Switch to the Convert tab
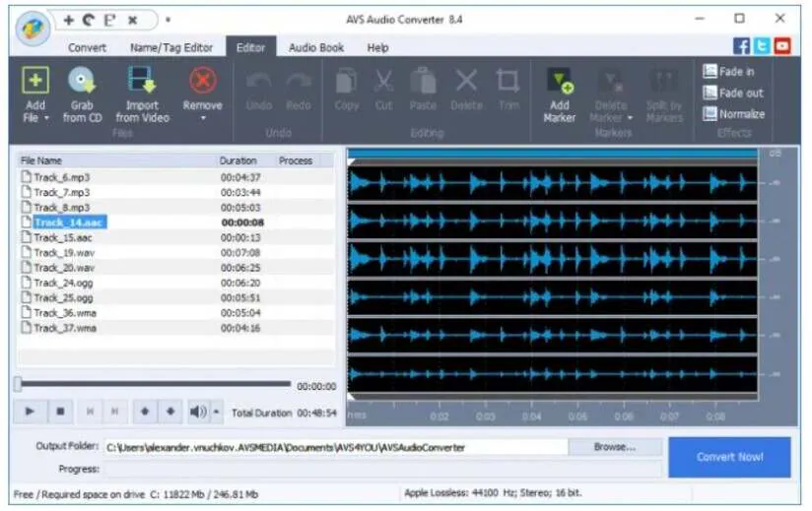The width and height of the screenshot is (812, 511). pos(87,47)
